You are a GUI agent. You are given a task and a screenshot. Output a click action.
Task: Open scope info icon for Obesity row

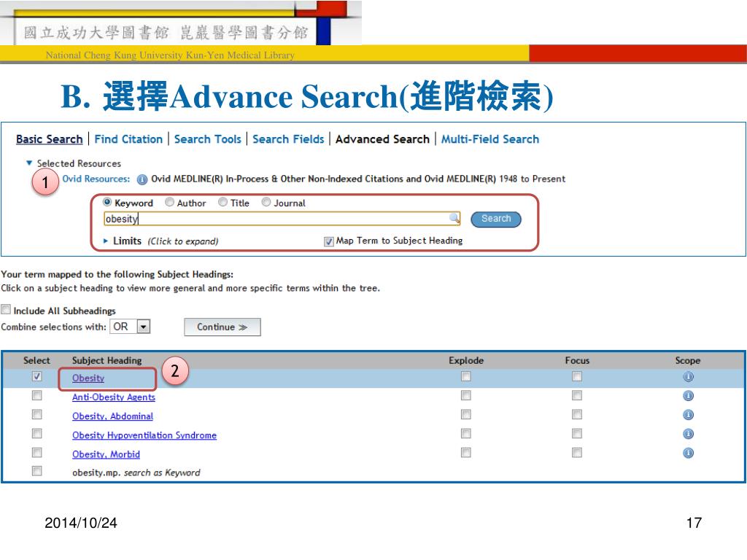click(x=688, y=377)
